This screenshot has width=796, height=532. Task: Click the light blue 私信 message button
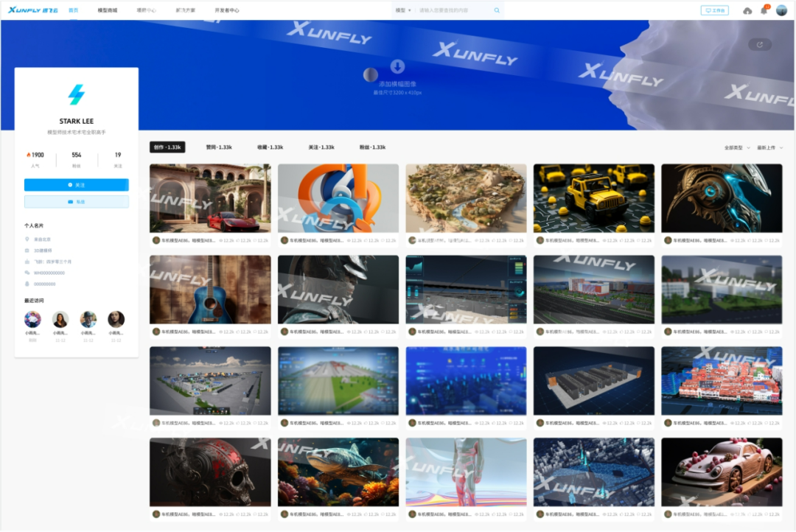coord(76,202)
